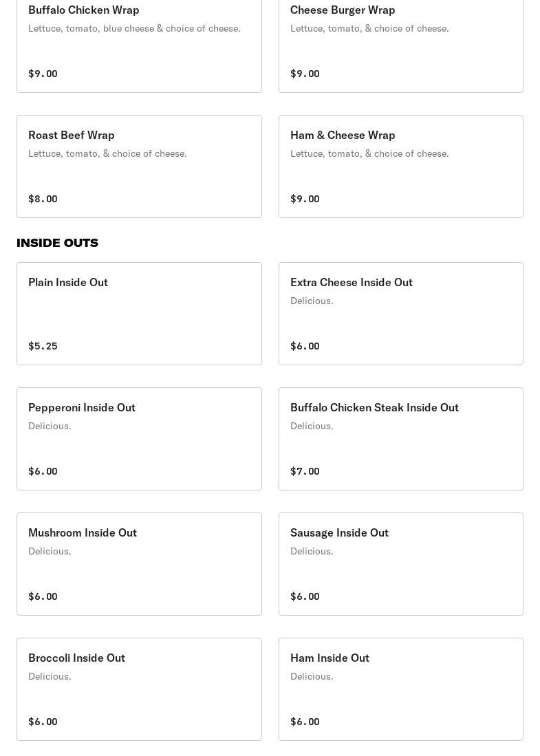Select Plain Inside Out menu item
Image resolution: width=540 pixels, height=756 pixels.
tap(139, 313)
